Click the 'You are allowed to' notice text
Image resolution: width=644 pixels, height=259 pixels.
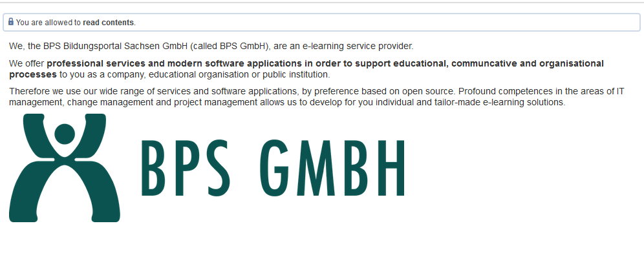click(48, 23)
